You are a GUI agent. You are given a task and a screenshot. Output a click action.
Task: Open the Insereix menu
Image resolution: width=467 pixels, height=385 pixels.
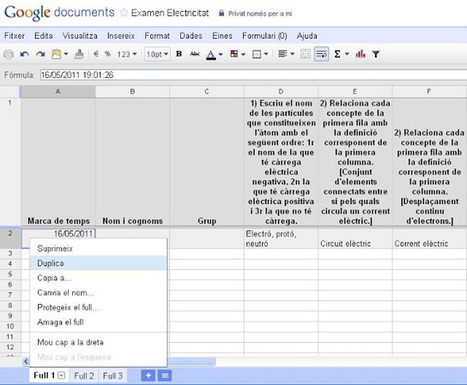(x=121, y=36)
